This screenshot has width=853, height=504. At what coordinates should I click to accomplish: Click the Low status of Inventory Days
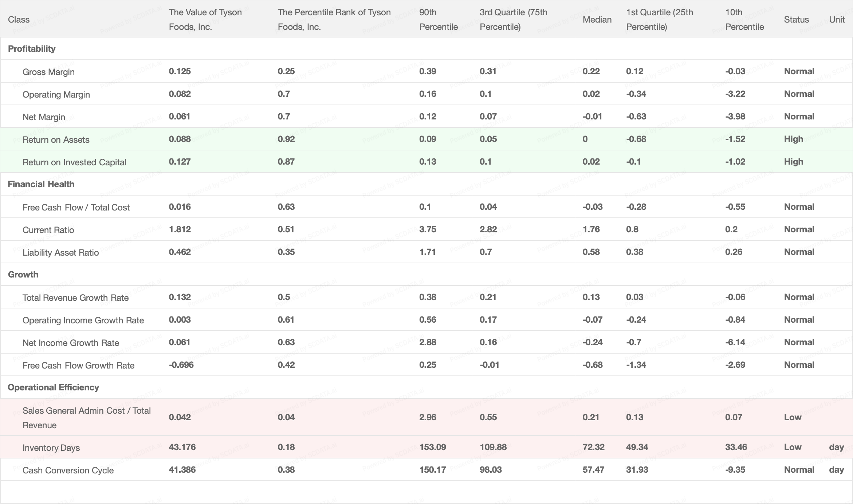tap(793, 447)
